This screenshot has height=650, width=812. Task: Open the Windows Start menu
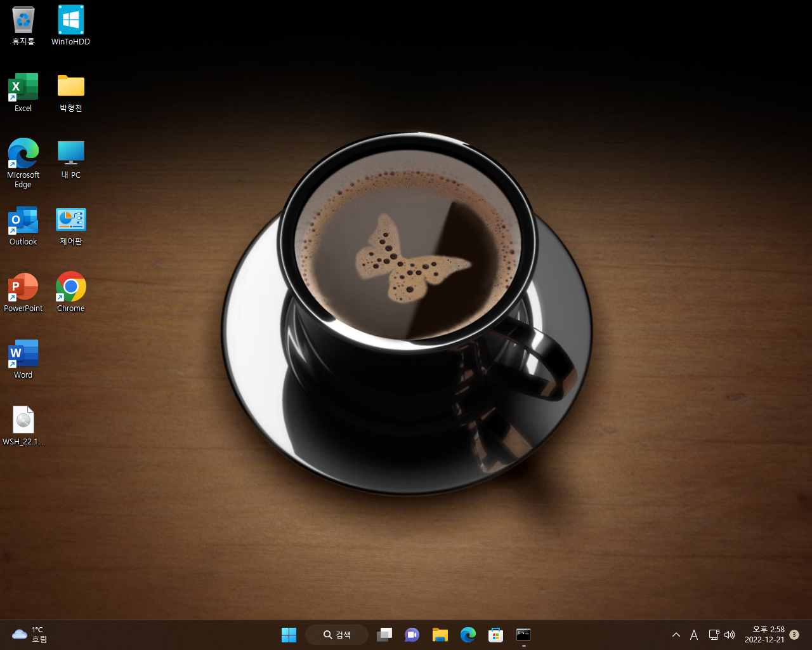[289, 635]
